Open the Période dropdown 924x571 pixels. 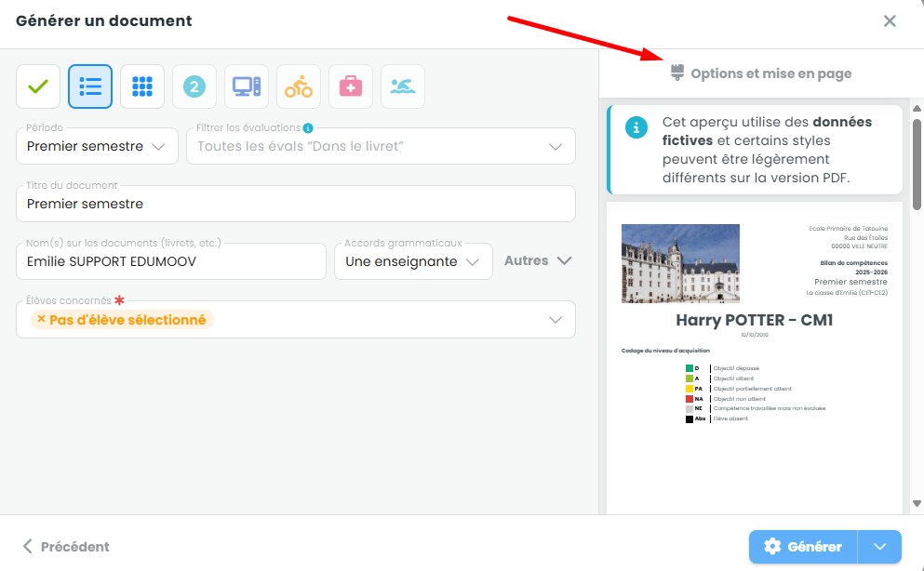coord(97,146)
